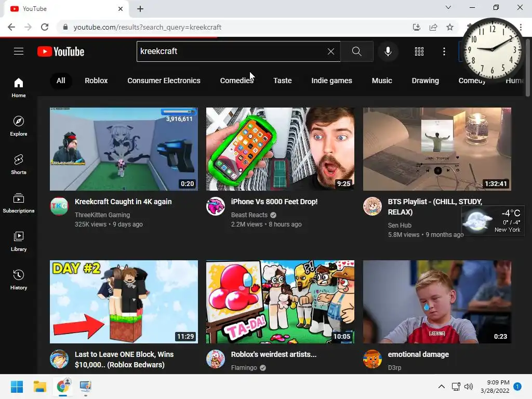Open the Beast Reacts channel avatar
The height and width of the screenshot is (399, 532).
216,206
